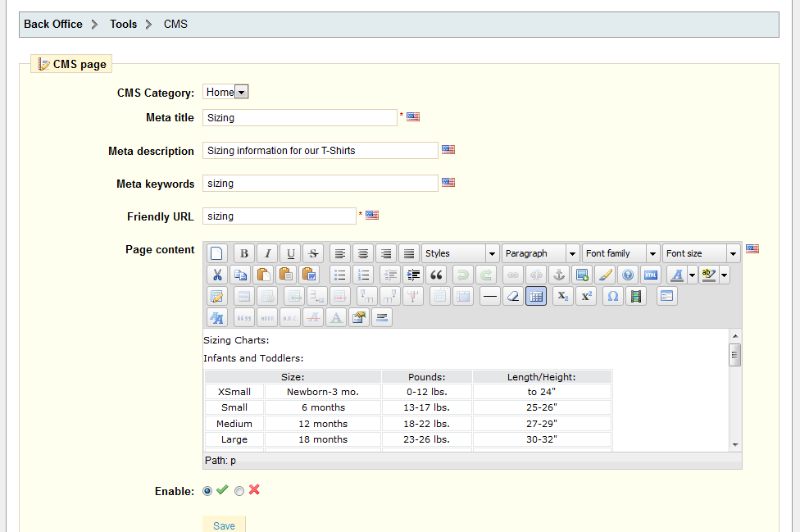Insert a blockquote
Viewport: 800px width, 532px height.
point(436,275)
